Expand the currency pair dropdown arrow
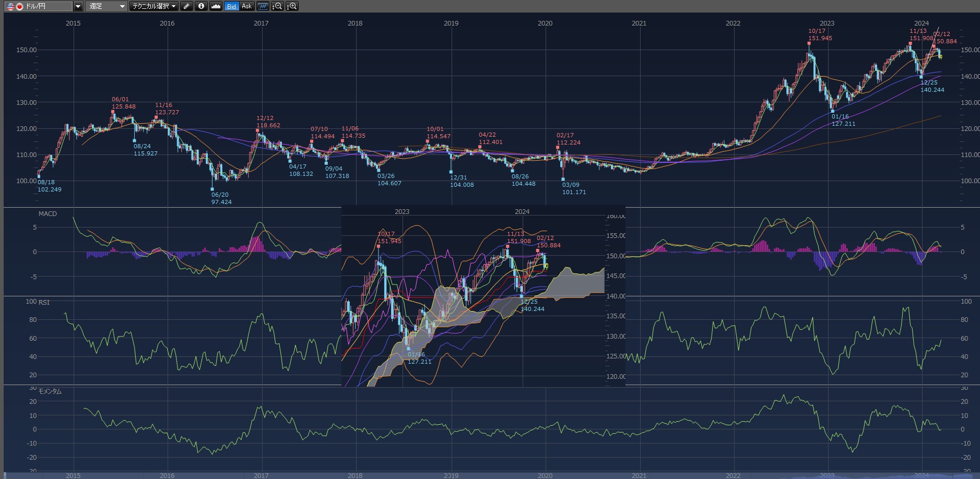 click(x=78, y=6)
